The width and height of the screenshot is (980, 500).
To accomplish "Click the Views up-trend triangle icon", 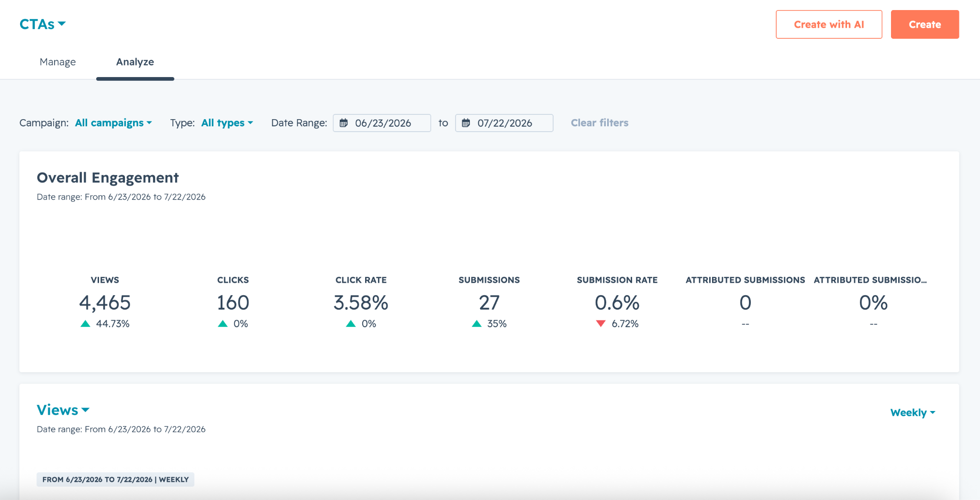I will click(86, 324).
